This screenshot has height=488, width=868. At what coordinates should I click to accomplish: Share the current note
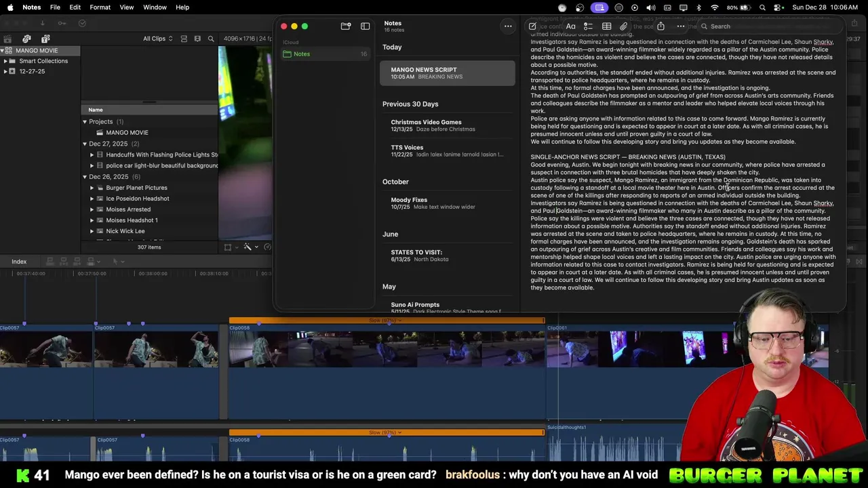(x=660, y=26)
